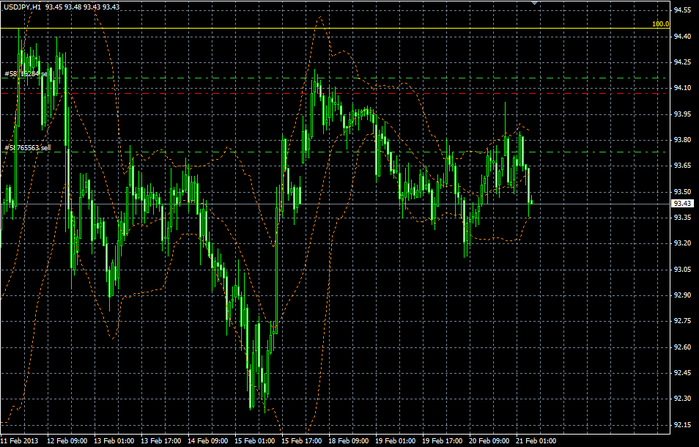Click the 94.40 price scale value
Image resolution: width=699 pixels, height=447 pixels.
(x=683, y=36)
